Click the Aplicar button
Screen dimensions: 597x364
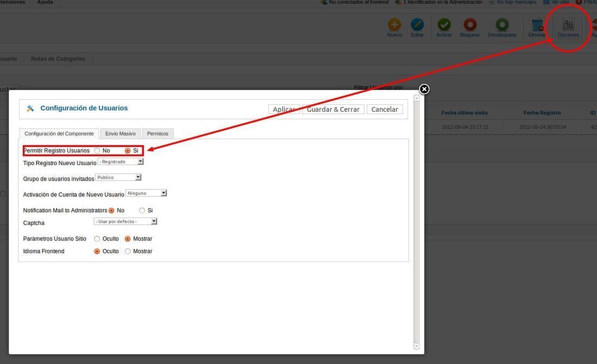tap(284, 109)
